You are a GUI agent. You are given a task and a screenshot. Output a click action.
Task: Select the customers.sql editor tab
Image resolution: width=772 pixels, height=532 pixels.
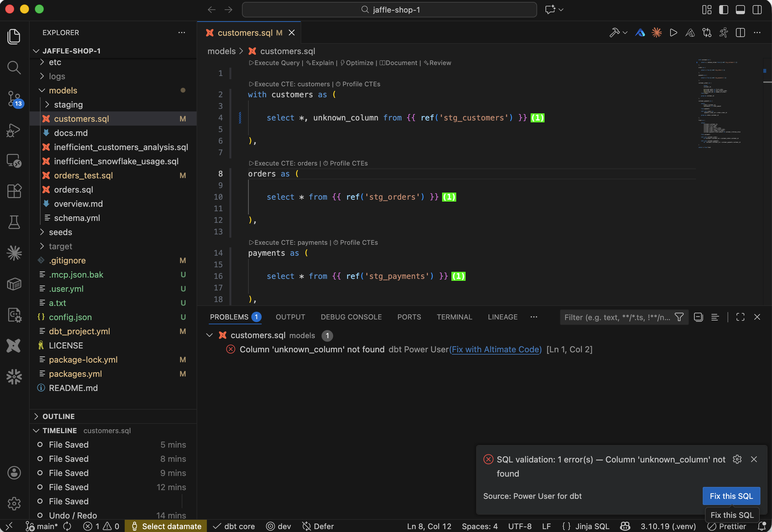click(249, 33)
